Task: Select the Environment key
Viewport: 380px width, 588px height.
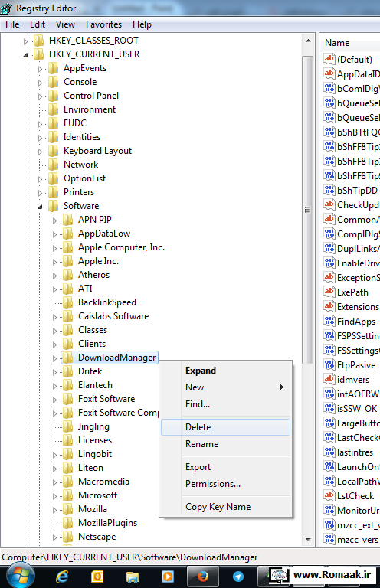Action: [90, 109]
